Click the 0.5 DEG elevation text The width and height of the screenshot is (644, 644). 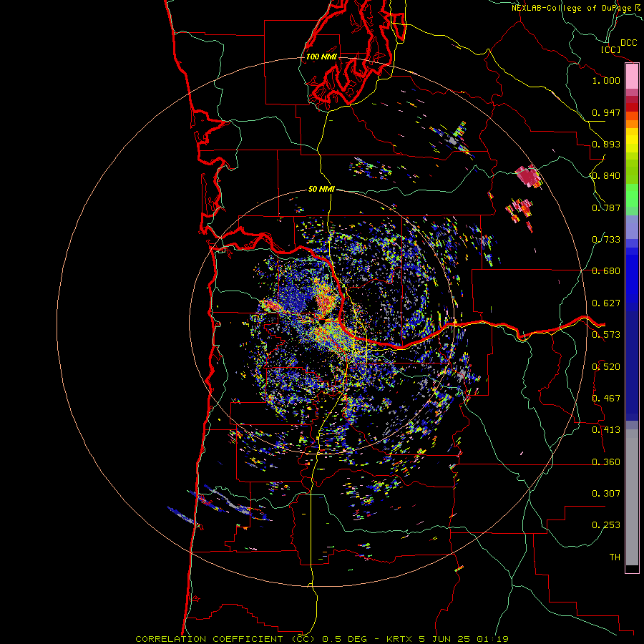click(x=345, y=639)
